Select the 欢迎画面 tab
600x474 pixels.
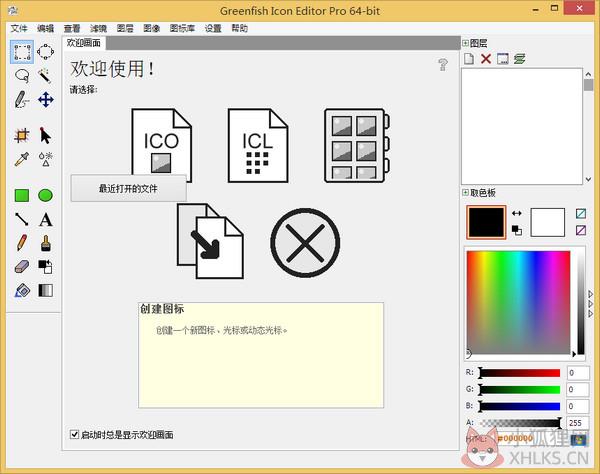point(84,43)
